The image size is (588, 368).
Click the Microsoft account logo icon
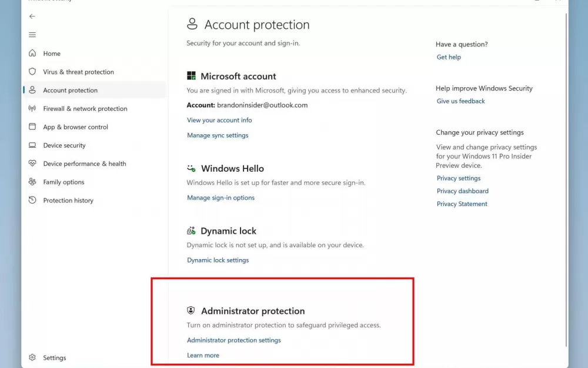point(191,76)
